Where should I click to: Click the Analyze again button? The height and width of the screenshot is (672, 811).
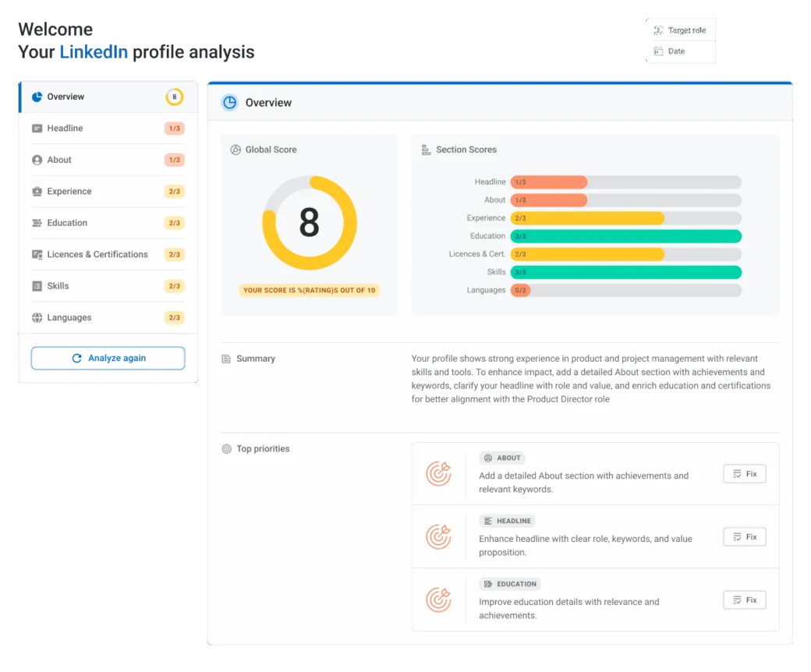108,358
